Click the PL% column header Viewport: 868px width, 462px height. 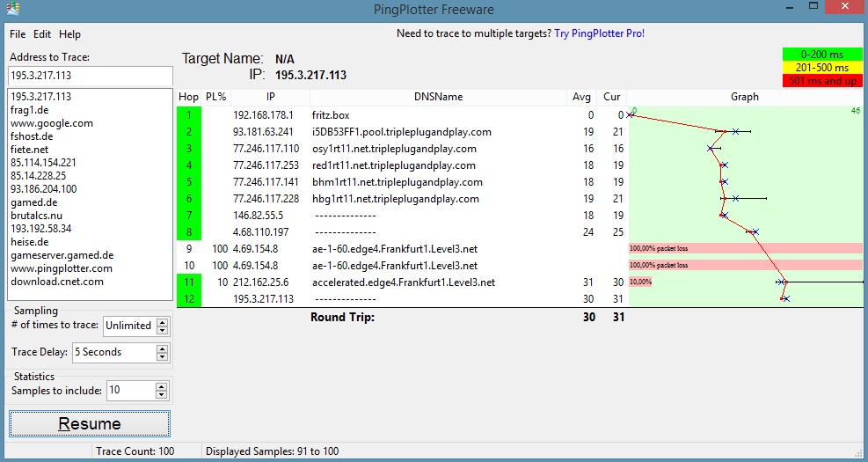215,97
